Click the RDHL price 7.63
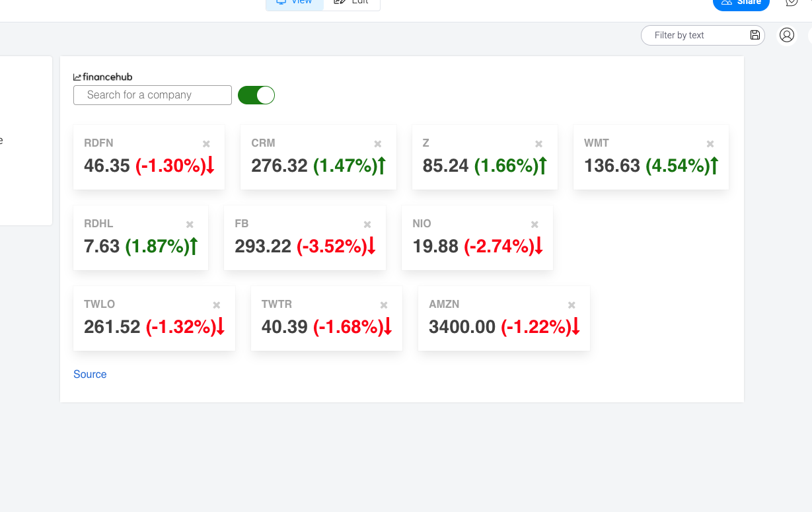The width and height of the screenshot is (812, 512). [102, 246]
